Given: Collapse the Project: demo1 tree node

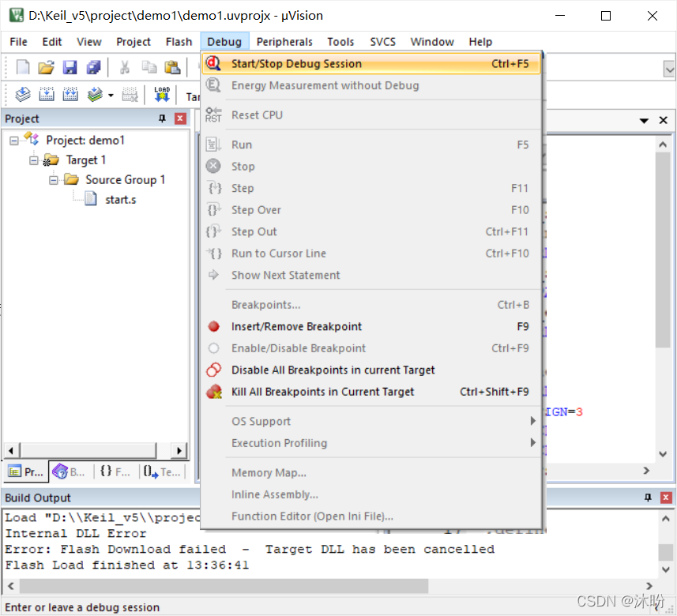Looking at the screenshot, I should click(x=13, y=141).
